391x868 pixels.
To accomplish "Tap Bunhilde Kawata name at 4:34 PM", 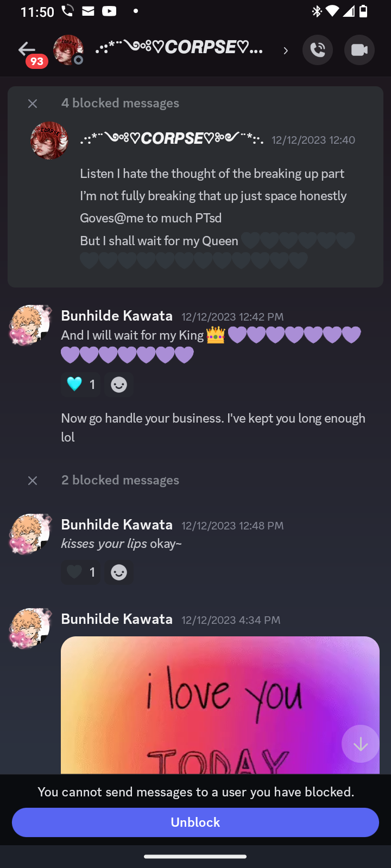I will 117,619.
